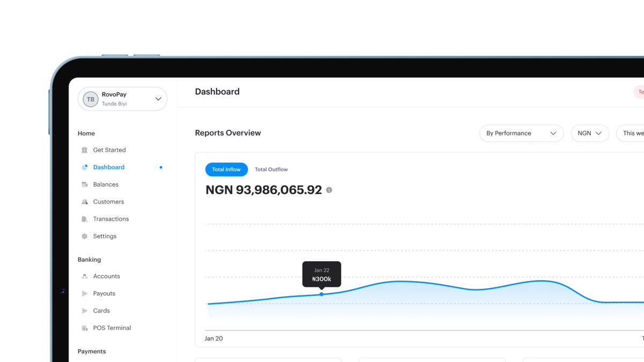
Task: Click the Accounts sidebar icon
Action: tap(84, 276)
